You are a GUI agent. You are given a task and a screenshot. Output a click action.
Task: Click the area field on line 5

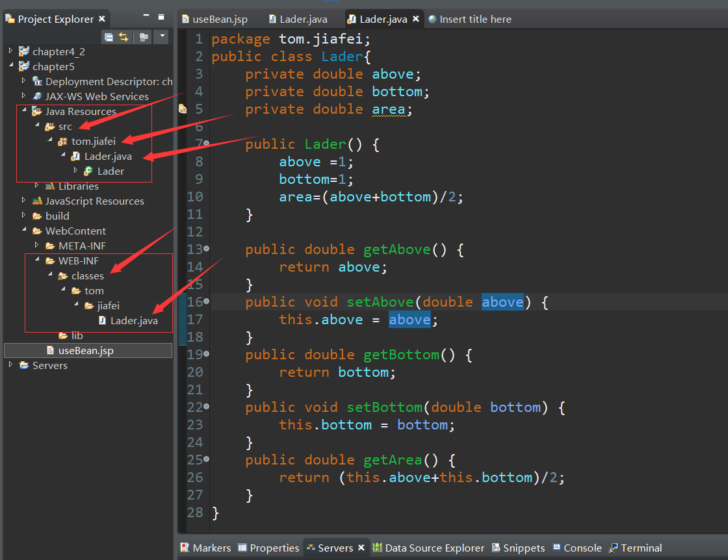(x=389, y=110)
